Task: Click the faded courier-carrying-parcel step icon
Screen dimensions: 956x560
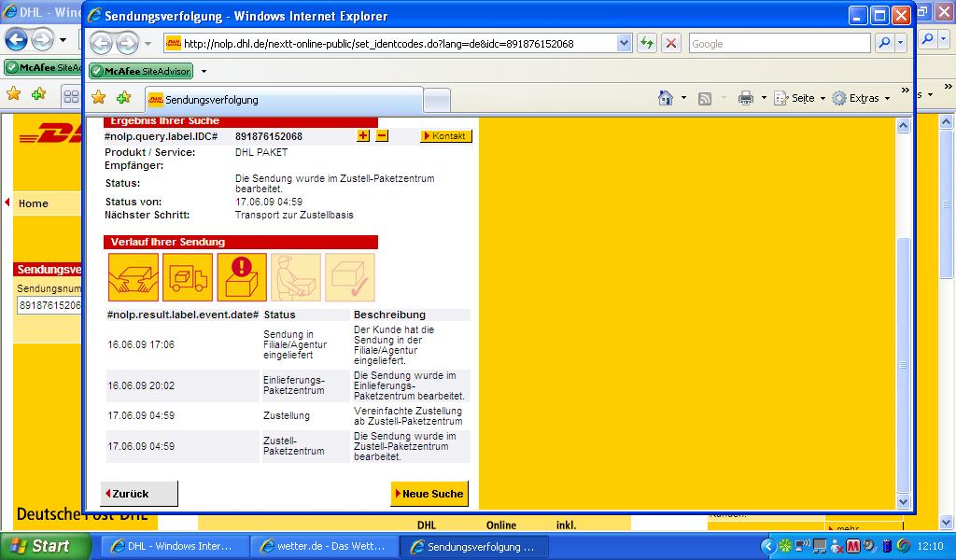Action: [x=296, y=277]
